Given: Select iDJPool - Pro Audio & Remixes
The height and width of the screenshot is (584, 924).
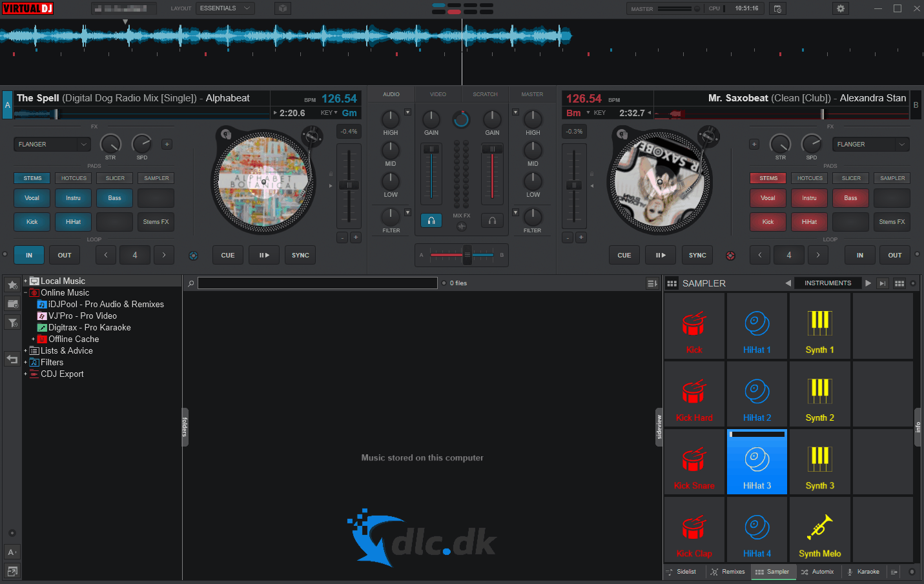Looking at the screenshot, I should (x=106, y=305).
